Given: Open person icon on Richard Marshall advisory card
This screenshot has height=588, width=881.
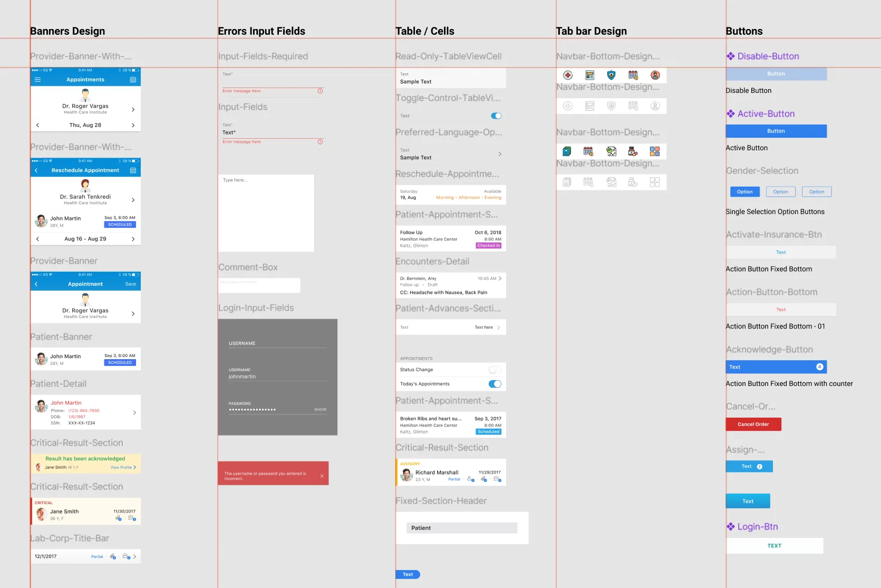Looking at the screenshot, I should tap(470, 479).
